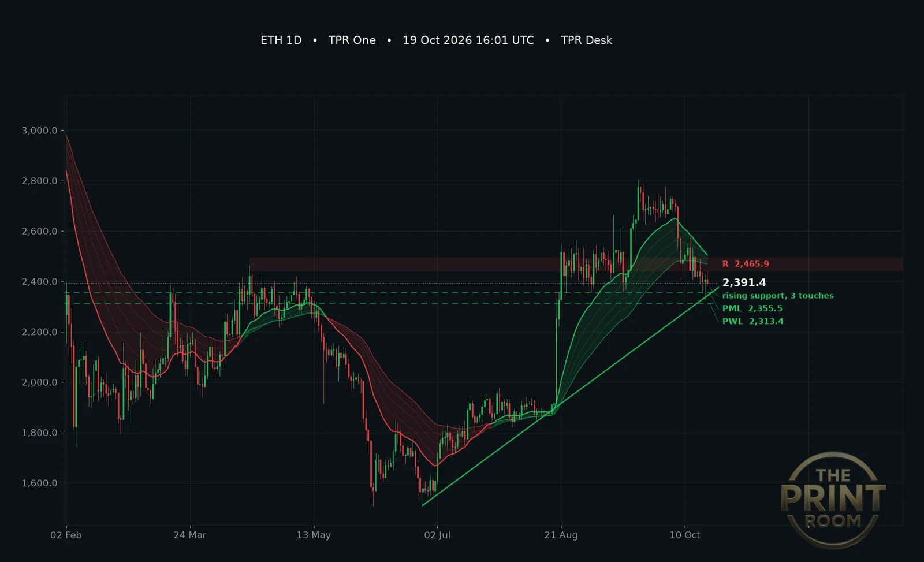Click the 2,200.0 price axis label
Image resolution: width=924 pixels, height=562 pixels.
tap(39, 332)
